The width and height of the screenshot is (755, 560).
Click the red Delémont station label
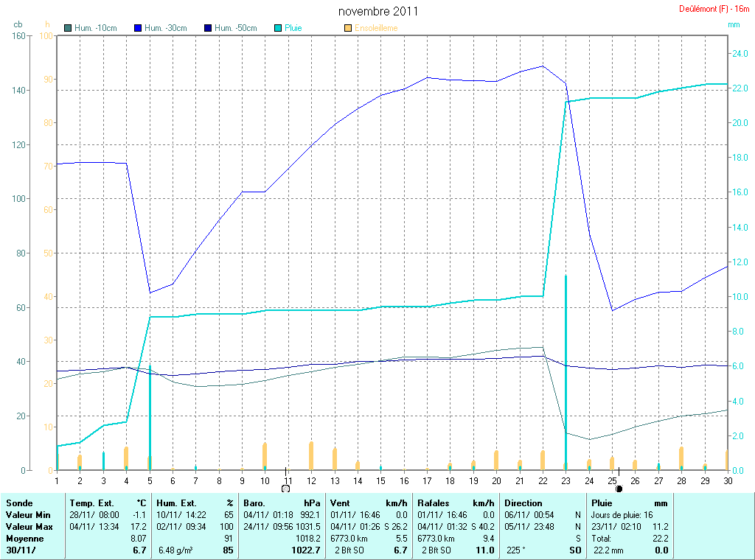point(714,9)
